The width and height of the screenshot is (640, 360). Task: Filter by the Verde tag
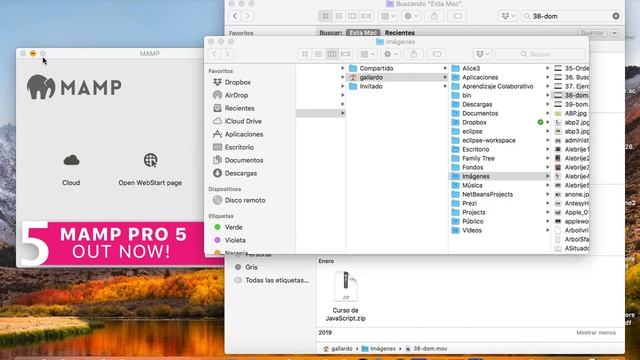tap(233, 227)
